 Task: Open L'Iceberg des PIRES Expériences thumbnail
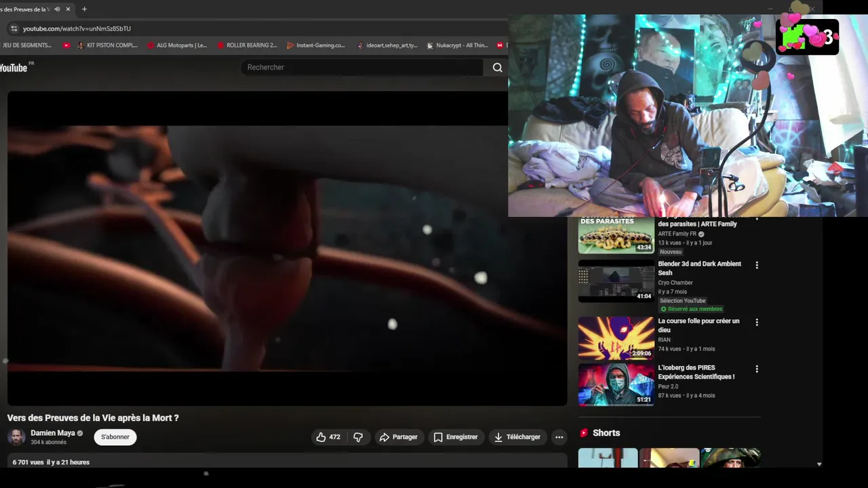(616, 384)
